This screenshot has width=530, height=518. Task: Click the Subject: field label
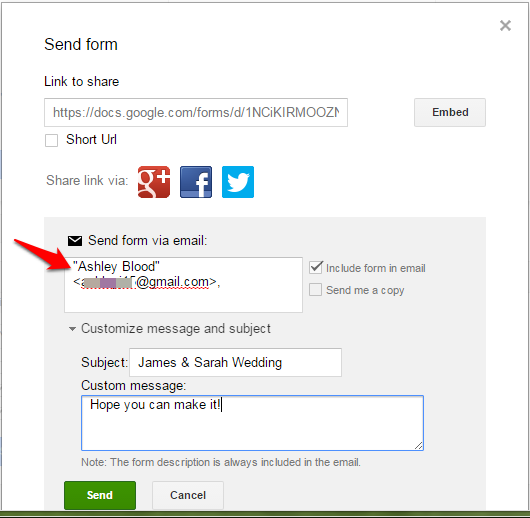pyautogui.click(x=104, y=363)
